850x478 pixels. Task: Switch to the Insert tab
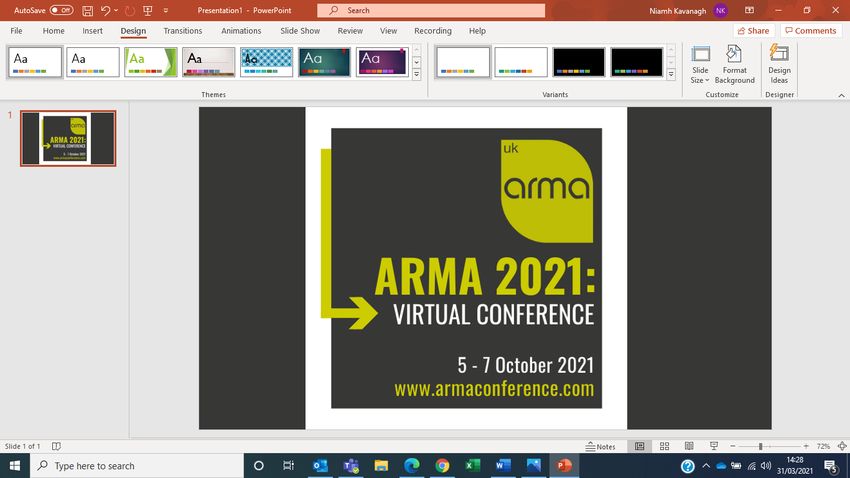click(x=92, y=31)
